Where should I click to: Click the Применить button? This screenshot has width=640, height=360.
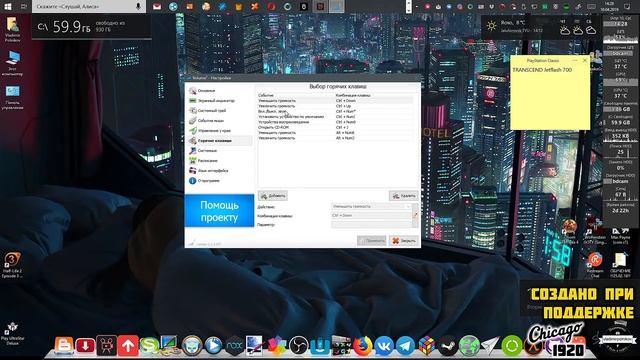tap(371, 241)
